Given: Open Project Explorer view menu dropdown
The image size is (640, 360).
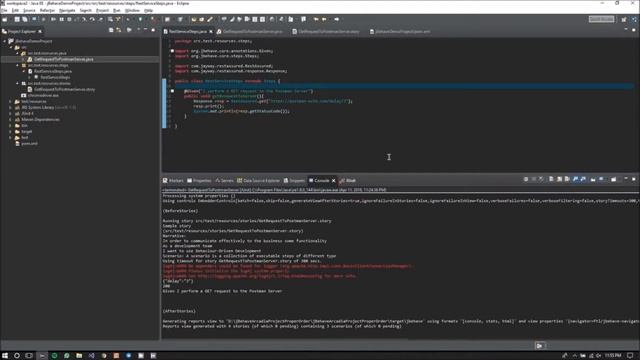Looking at the screenshot, I should click(x=138, y=30).
